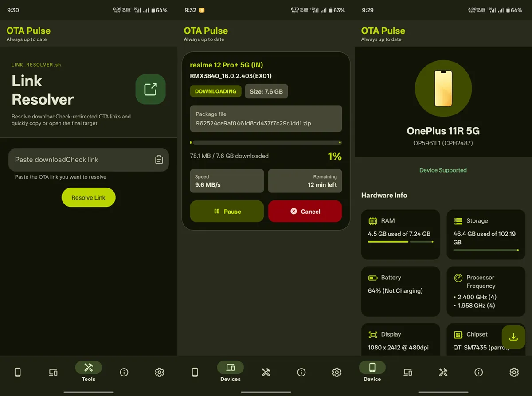The width and height of the screenshot is (532, 396).
Task: Tap the Device Supported status text
Action: pyautogui.click(x=443, y=170)
